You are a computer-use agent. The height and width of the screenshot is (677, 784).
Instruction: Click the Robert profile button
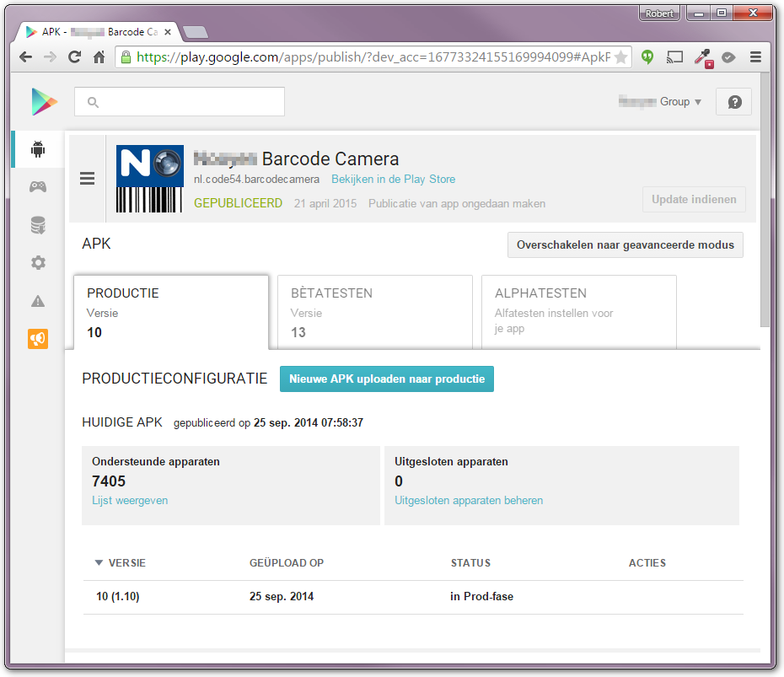tap(659, 13)
